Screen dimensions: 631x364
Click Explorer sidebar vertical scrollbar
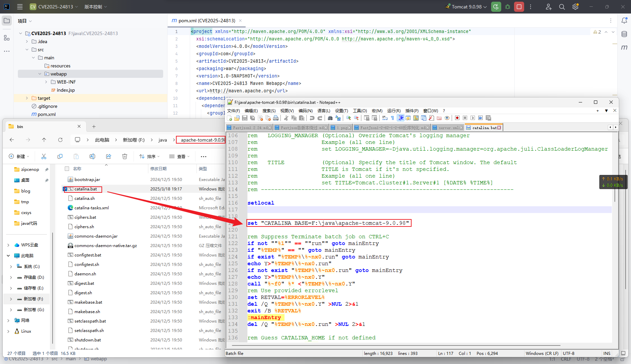click(x=53, y=288)
